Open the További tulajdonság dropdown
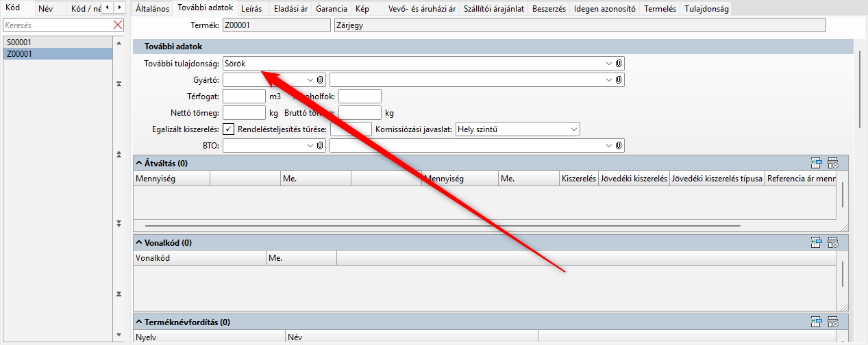This screenshot has width=868, height=345. (608, 63)
